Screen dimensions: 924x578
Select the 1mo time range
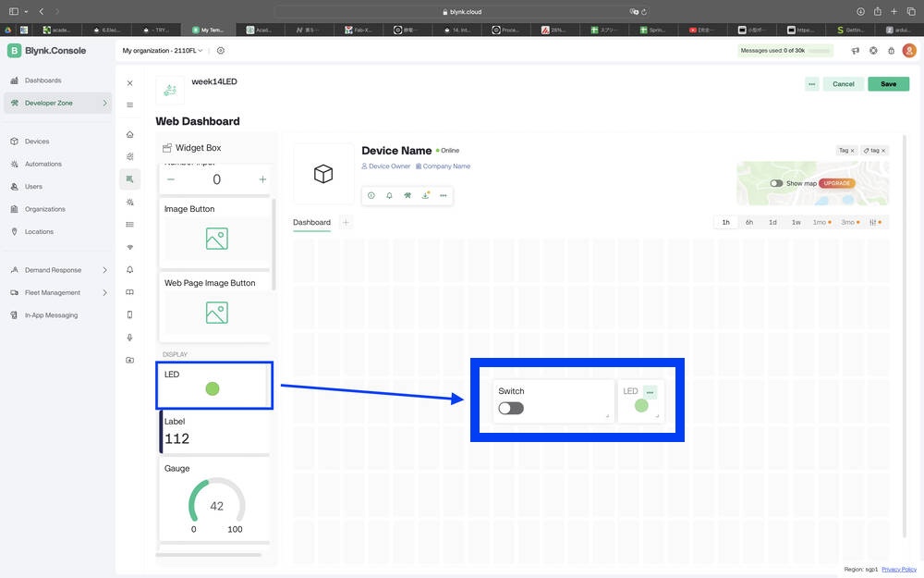(821, 222)
